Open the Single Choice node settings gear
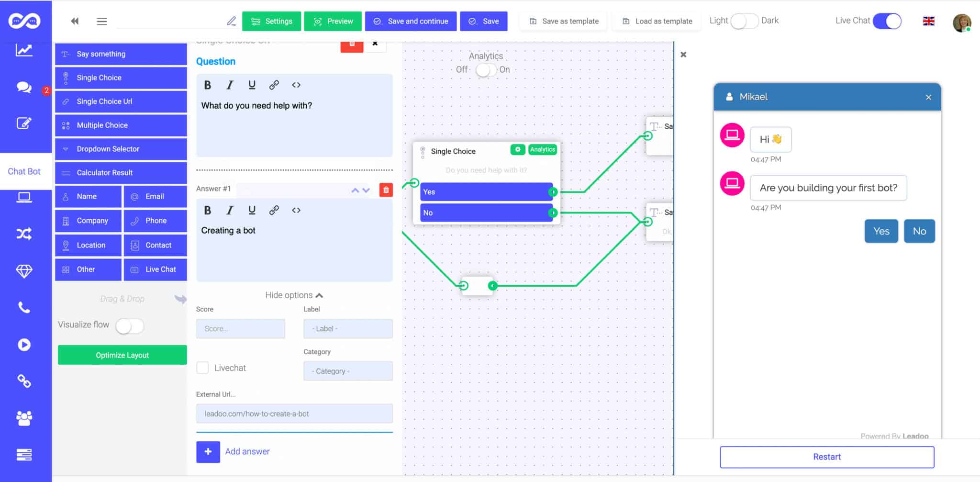 tap(518, 150)
